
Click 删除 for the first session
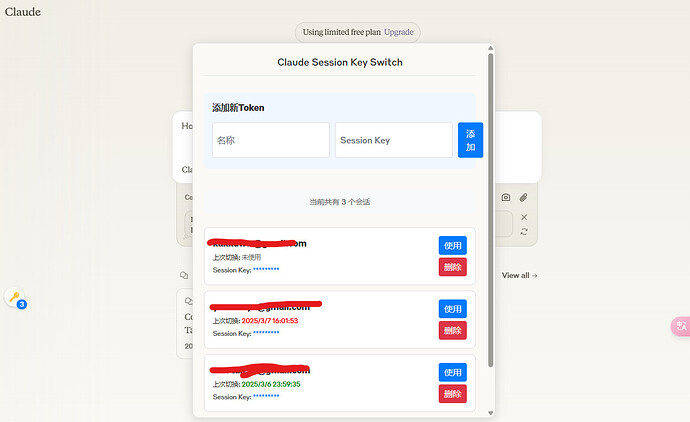(452, 267)
